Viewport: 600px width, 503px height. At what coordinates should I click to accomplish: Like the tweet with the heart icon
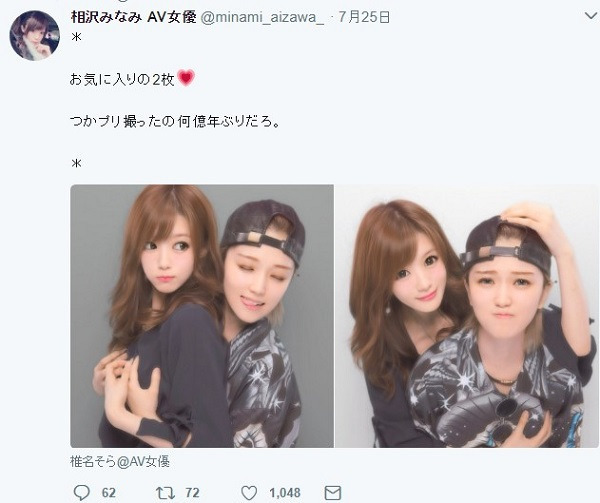tap(249, 493)
